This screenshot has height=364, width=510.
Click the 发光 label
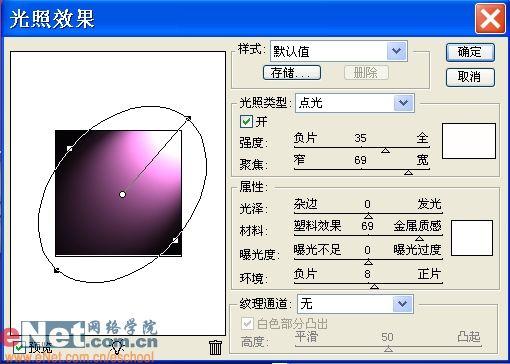coord(429,204)
